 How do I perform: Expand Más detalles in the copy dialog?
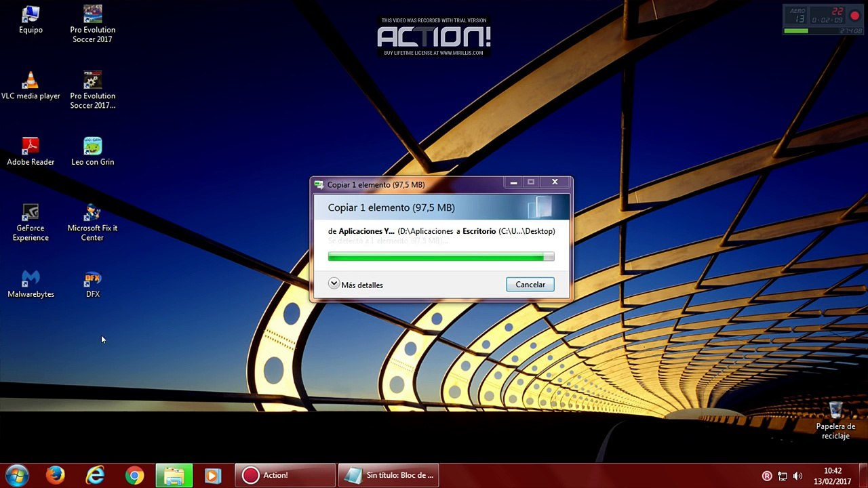(356, 285)
